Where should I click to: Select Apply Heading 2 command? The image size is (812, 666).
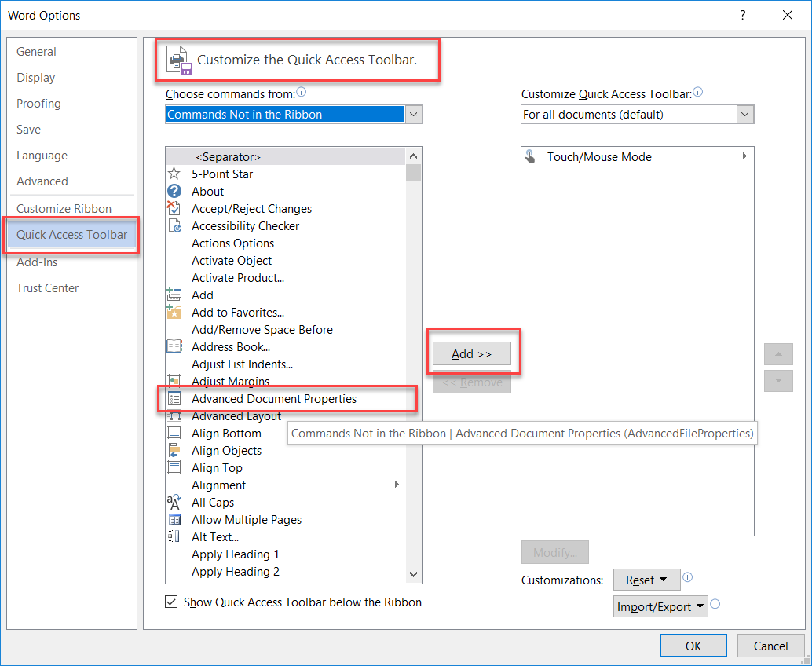pyautogui.click(x=285, y=571)
